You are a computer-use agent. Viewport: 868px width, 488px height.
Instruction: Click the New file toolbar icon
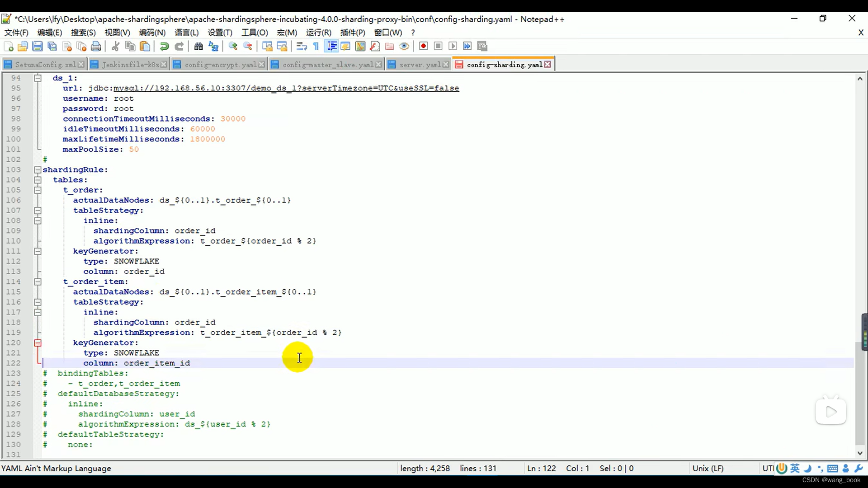click(x=9, y=46)
